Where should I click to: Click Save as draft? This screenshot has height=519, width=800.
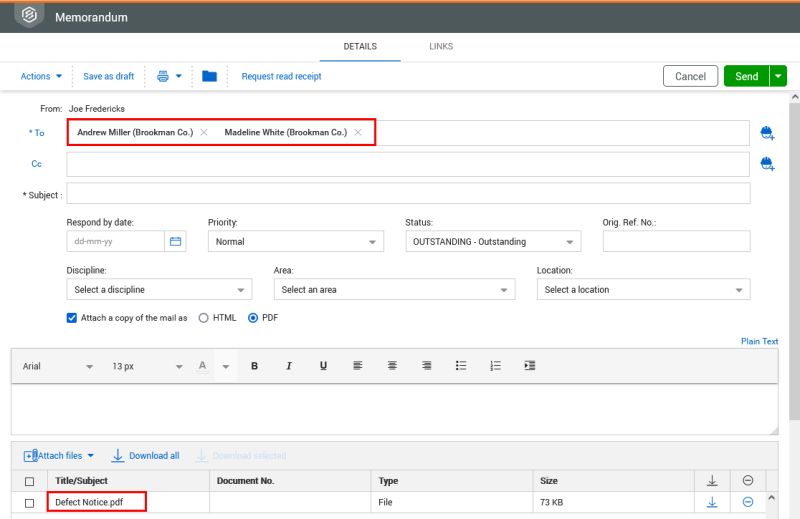(108, 76)
